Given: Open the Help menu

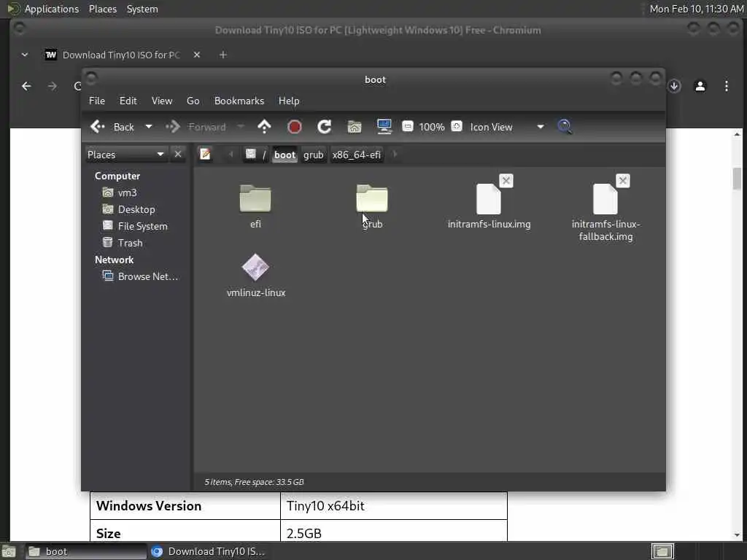Looking at the screenshot, I should coord(289,101).
